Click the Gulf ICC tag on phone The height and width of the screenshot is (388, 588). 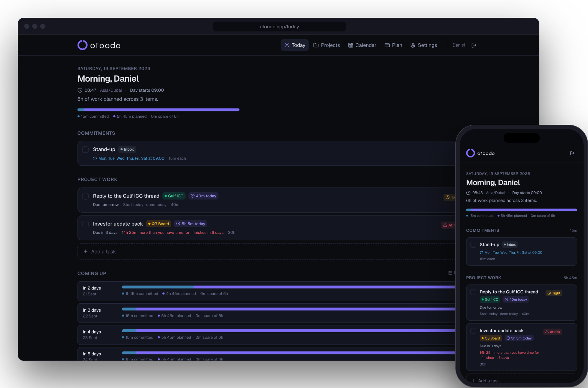click(x=490, y=300)
